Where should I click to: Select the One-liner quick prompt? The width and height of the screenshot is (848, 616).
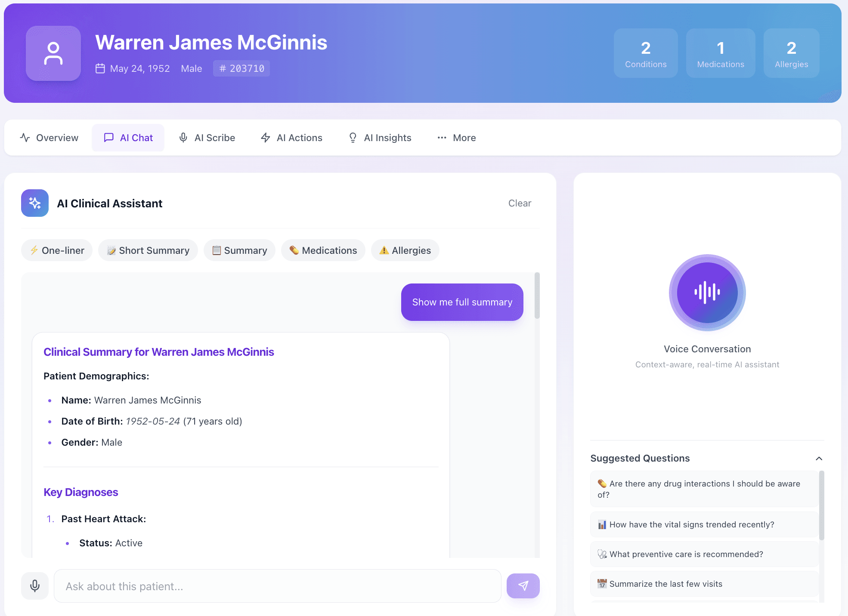coord(56,250)
